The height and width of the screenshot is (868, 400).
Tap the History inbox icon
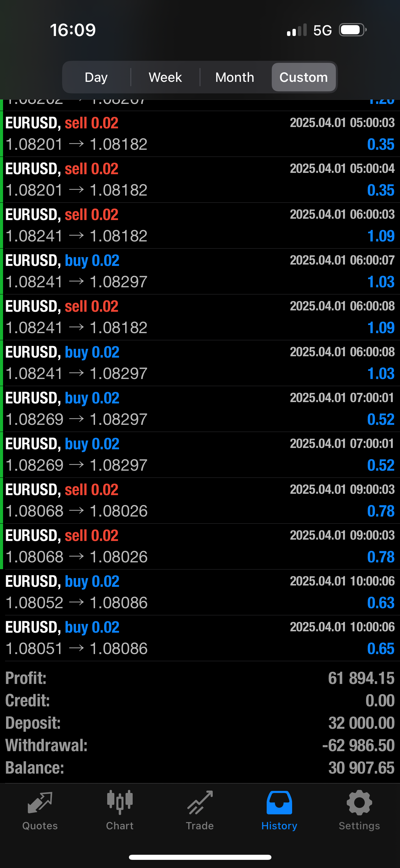coord(279,803)
